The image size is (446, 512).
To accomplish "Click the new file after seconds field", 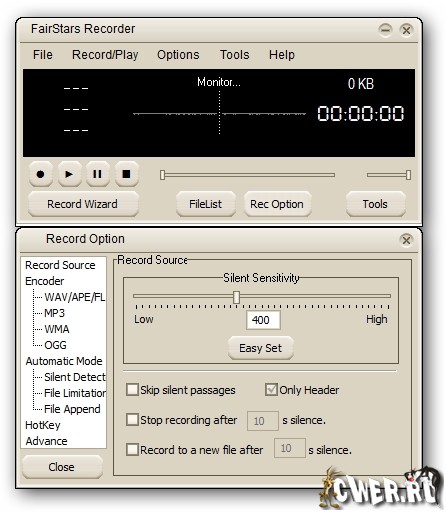I will [289, 448].
